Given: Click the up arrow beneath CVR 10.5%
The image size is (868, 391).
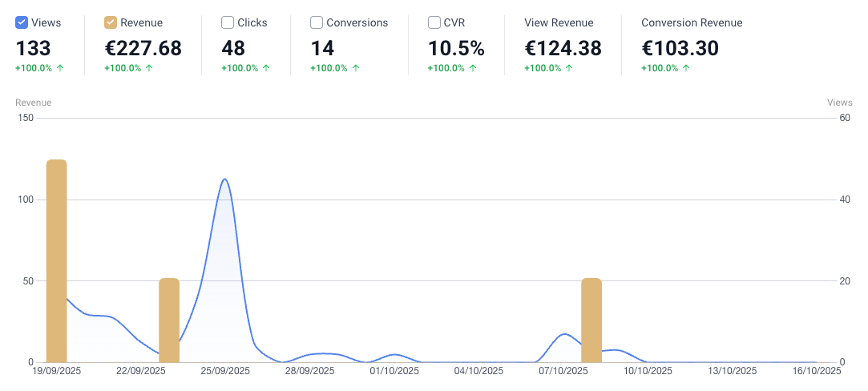Looking at the screenshot, I should [x=472, y=68].
